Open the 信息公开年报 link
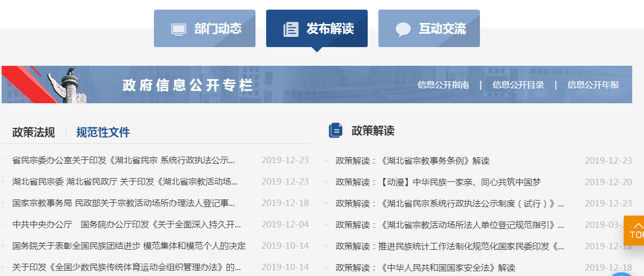 coord(593,85)
